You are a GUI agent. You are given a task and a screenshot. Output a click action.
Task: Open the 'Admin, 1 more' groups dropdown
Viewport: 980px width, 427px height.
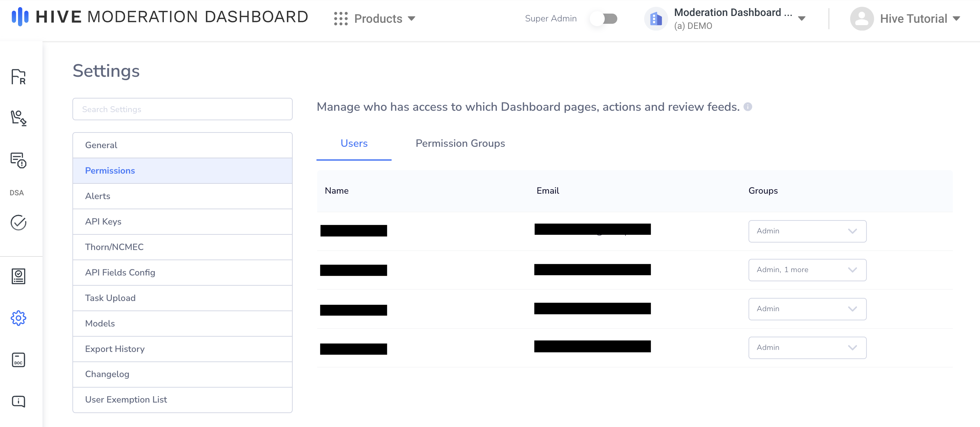coord(807,270)
